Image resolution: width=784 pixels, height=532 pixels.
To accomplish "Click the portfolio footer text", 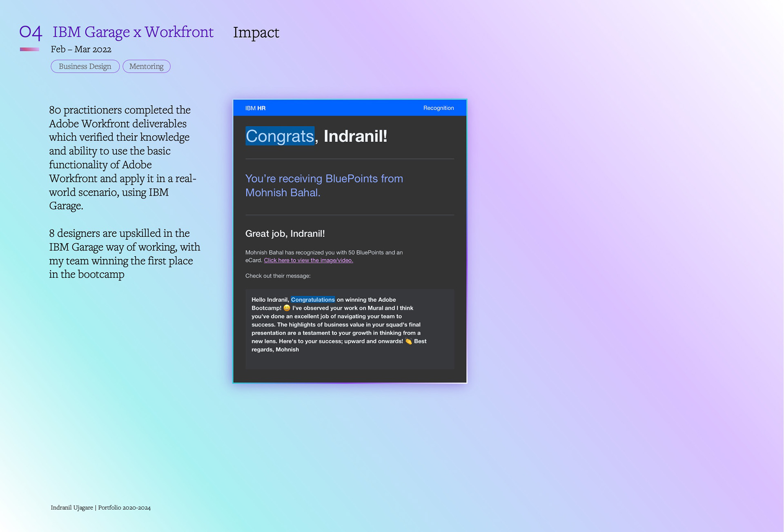I will tap(100, 508).
